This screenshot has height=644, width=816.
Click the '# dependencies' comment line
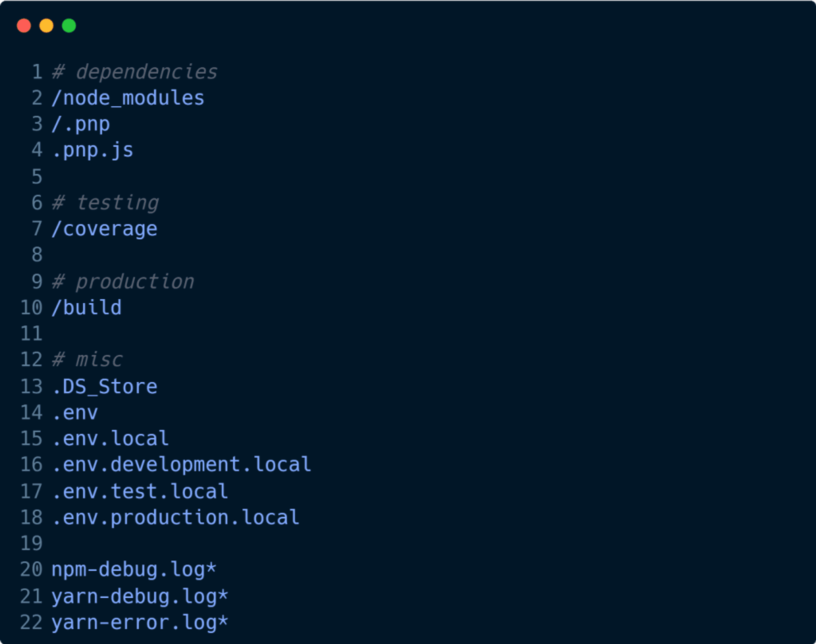[135, 72]
